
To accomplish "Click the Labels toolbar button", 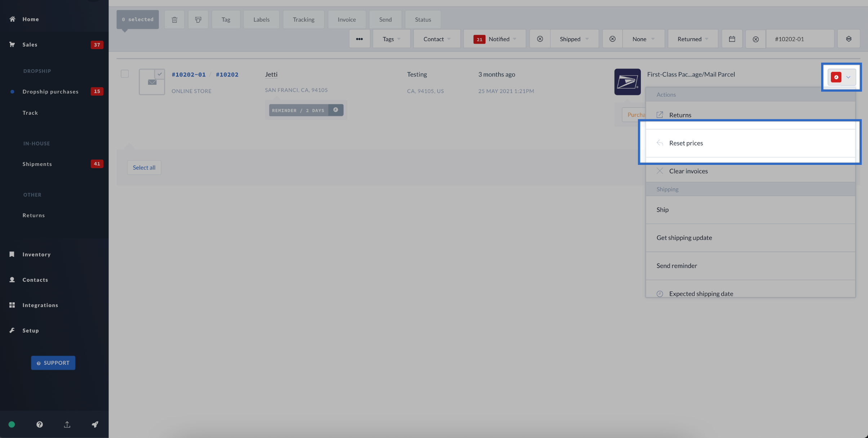I will click(x=261, y=19).
